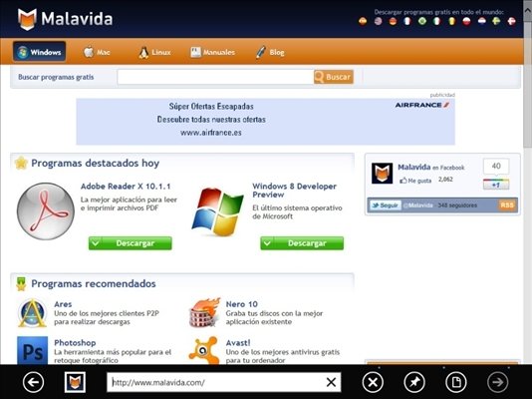The height and width of the screenshot is (399, 532).
Task: Click the Nero 10 burning icon
Action: point(204,312)
